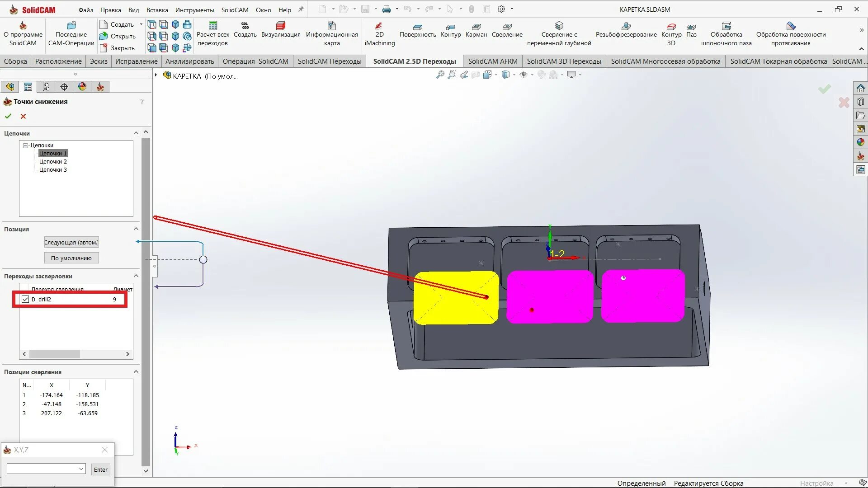Run Расчет всех переходов
The width and height of the screenshot is (868, 488).
[x=213, y=34]
